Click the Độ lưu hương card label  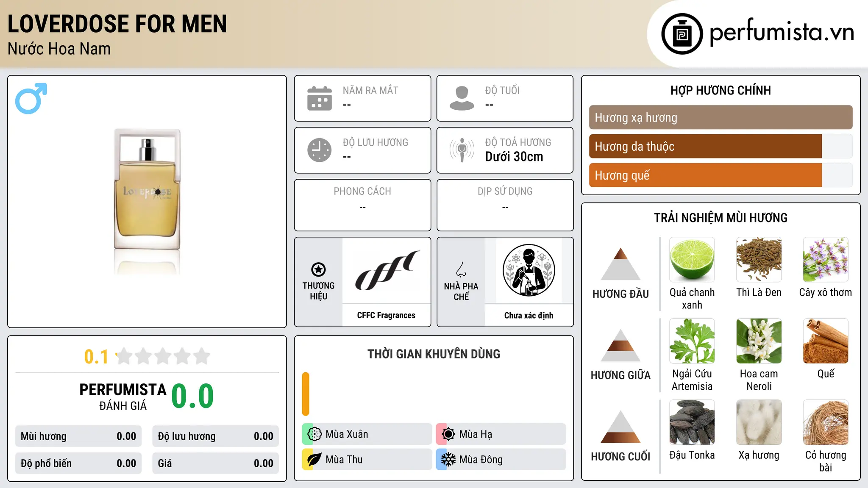[376, 142]
